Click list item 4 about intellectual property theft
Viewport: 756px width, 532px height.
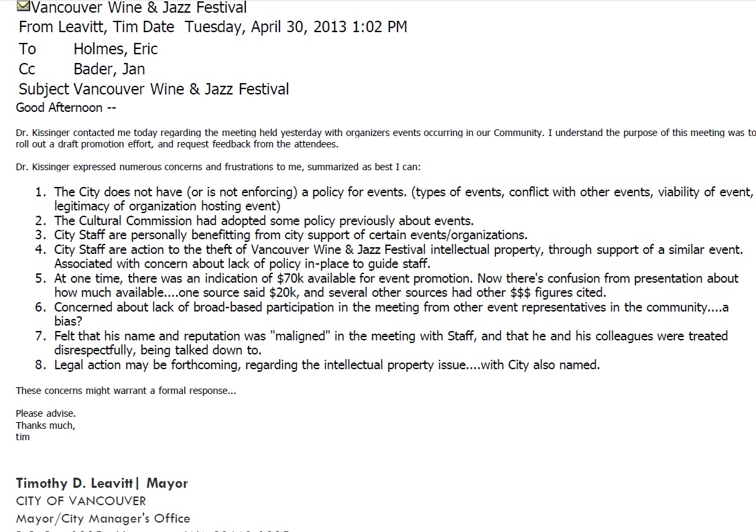coord(389,257)
